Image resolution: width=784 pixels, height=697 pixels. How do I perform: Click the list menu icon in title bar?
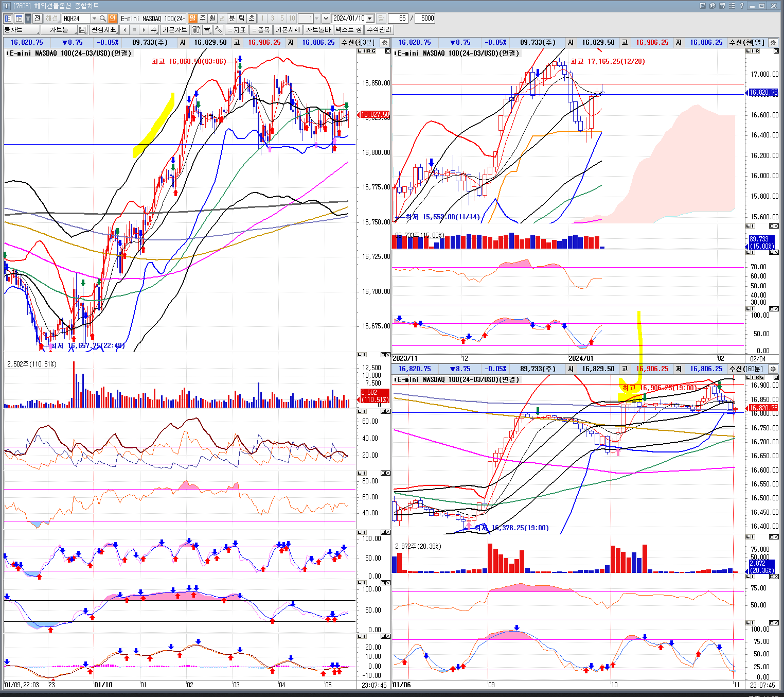click(x=732, y=6)
